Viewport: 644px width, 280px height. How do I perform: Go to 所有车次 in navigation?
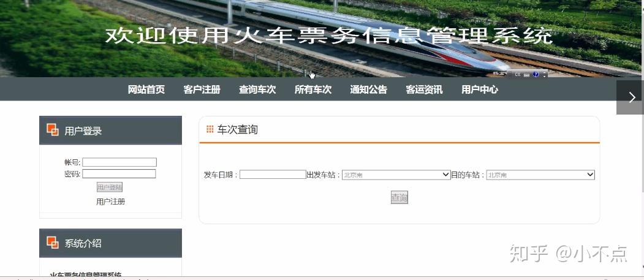point(313,89)
